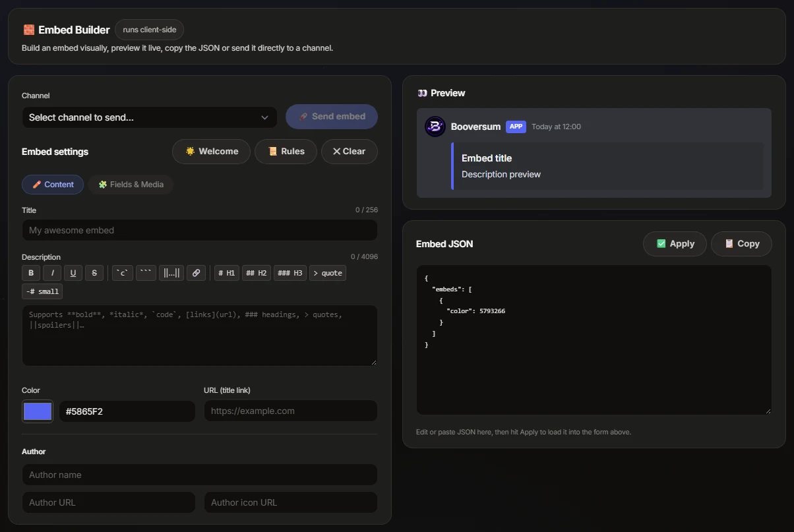Load the Welcome template
This screenshot has width=794, height=532.
(211, 152)
